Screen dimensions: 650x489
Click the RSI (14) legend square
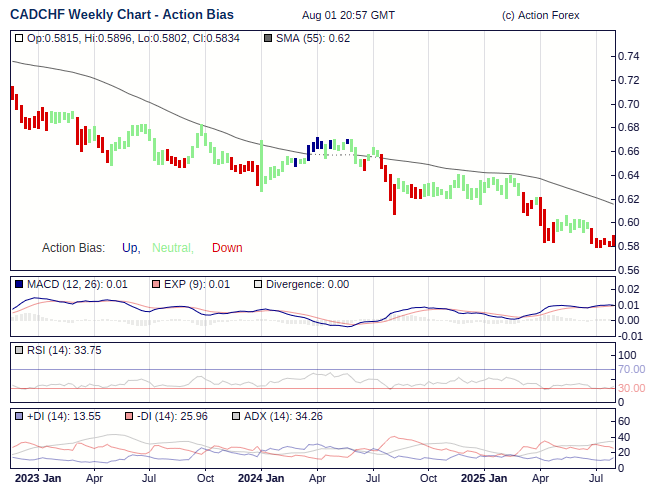click(20, 350)
